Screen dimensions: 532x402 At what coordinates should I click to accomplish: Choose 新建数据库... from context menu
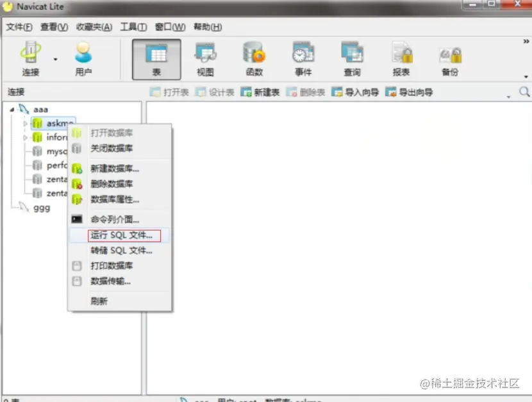pos(119,168)
